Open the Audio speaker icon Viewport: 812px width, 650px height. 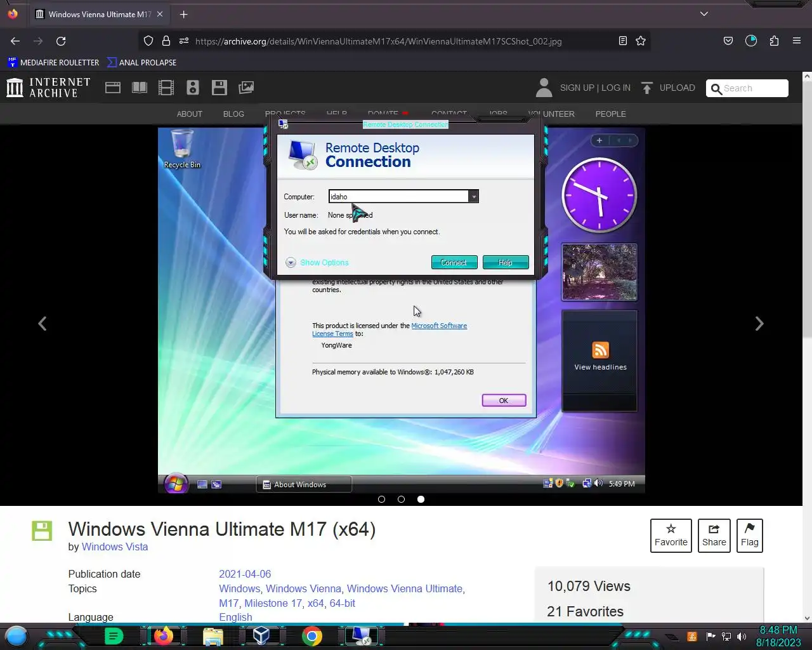tap(193, 88)
